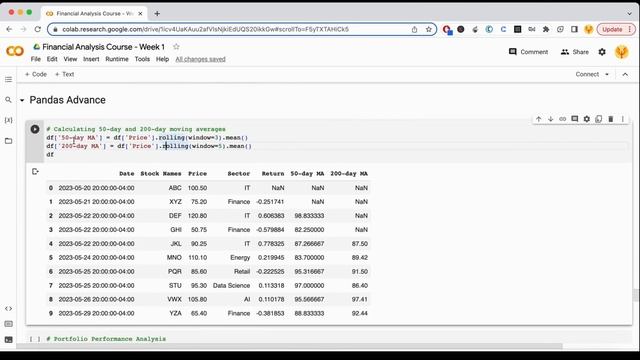Click the notebook title field
Viewport: 640px width, 360px height.
[103, 47]
